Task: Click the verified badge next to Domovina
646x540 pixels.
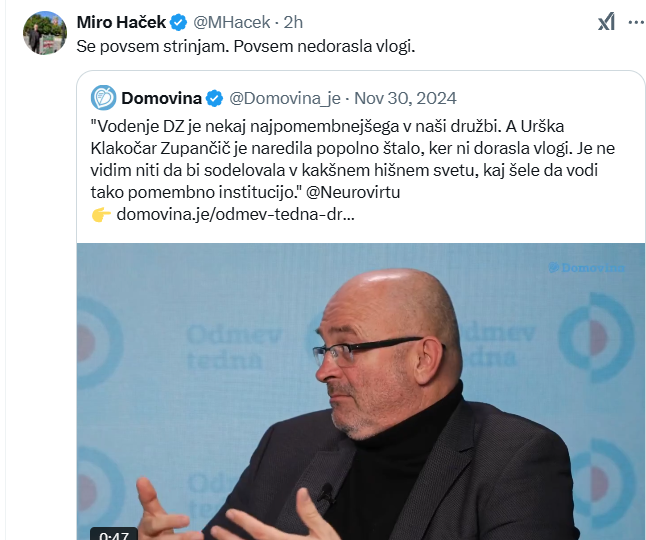Action: (214, 98)
